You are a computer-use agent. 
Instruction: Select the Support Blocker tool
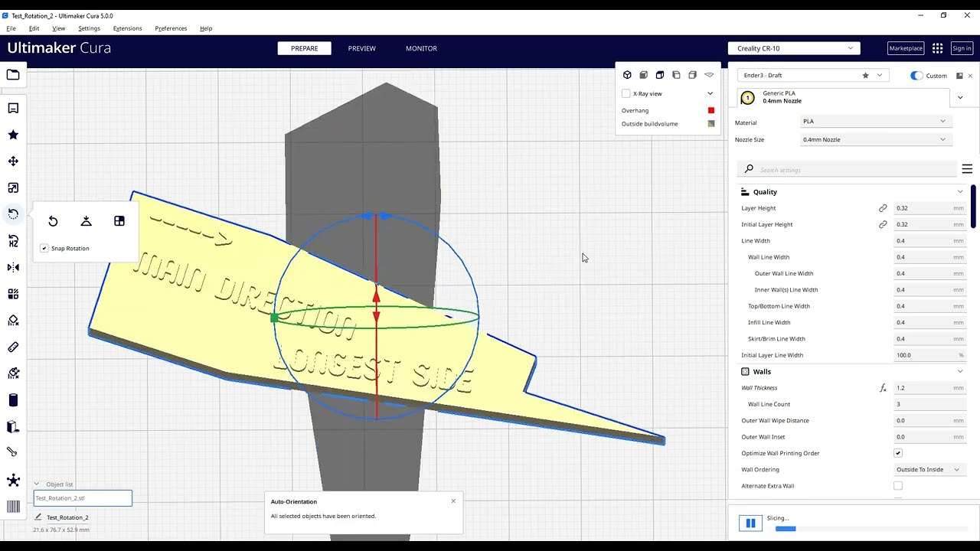click(13, 321)
